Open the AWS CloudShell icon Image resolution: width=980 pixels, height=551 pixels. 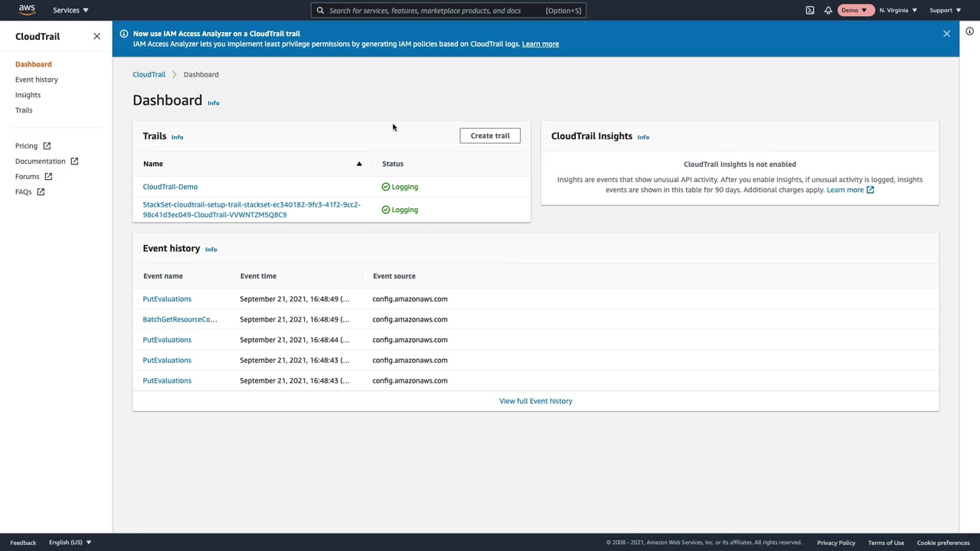coord(810,11)
